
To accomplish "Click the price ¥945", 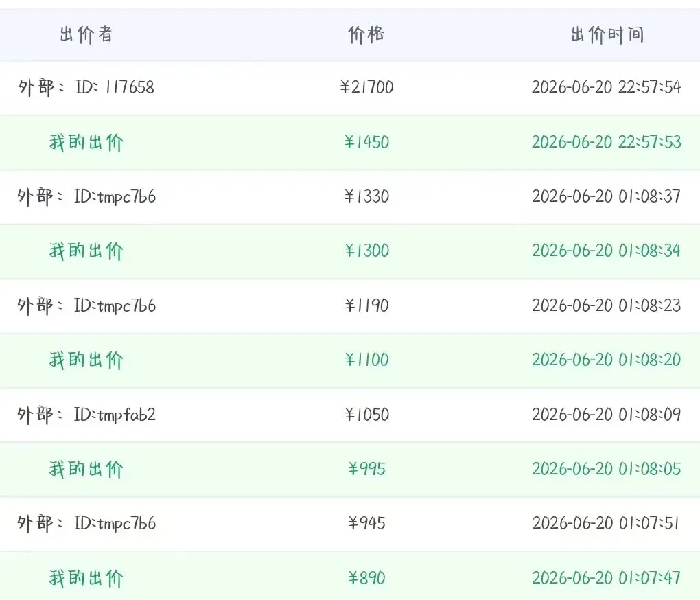I will tap(366, 523).
